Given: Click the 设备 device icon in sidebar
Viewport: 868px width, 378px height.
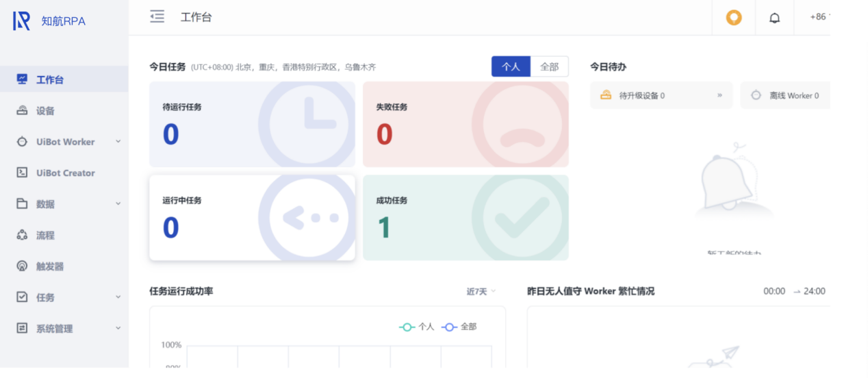Looking at the screenshot, I should [x=22, y=111].
